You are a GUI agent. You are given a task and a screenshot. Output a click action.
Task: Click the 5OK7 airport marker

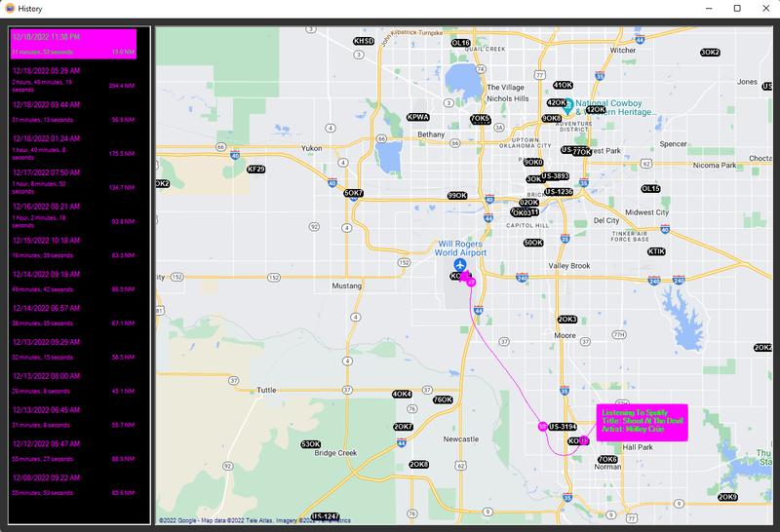click(x=353, y=193)
